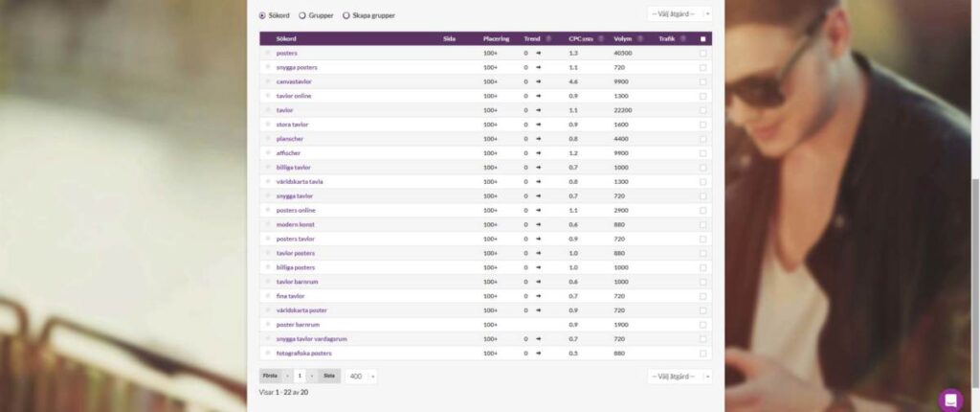The height and width of the screenshot is (412, 980).
Task: Check the box for 'fotografiska posters' row
Action: (x=703, y=354)
